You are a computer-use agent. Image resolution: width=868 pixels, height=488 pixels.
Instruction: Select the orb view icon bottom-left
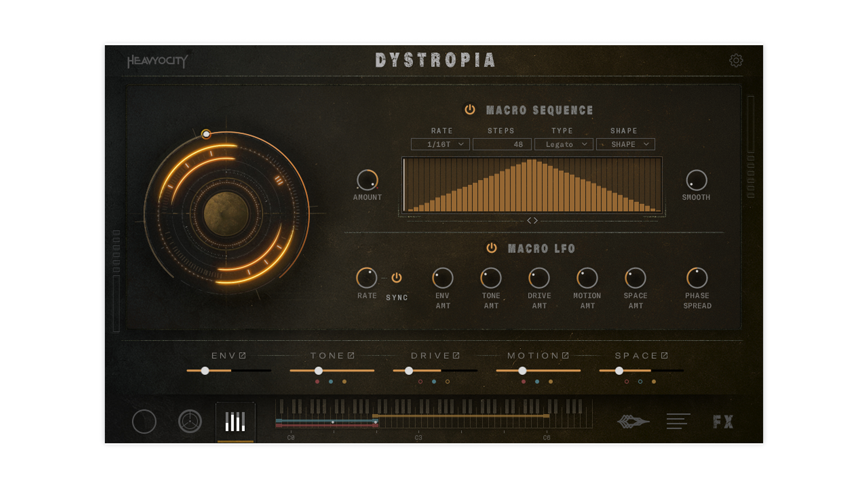click(144, 422)
